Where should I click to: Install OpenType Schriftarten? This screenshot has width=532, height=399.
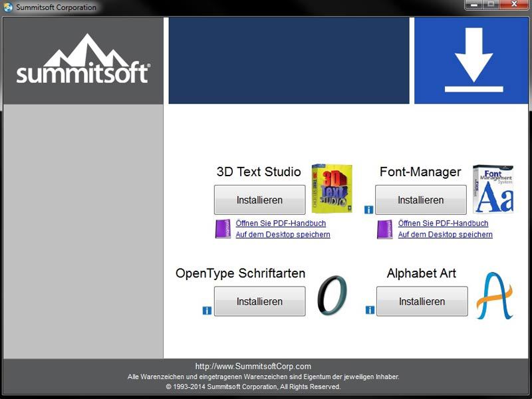click(x=259, y=301)
